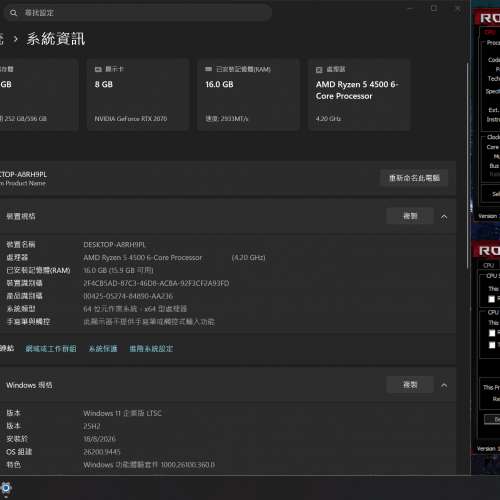Focus the 尋找設定 settings search field
The image size is (500, 500).
[x=137, y=13]
